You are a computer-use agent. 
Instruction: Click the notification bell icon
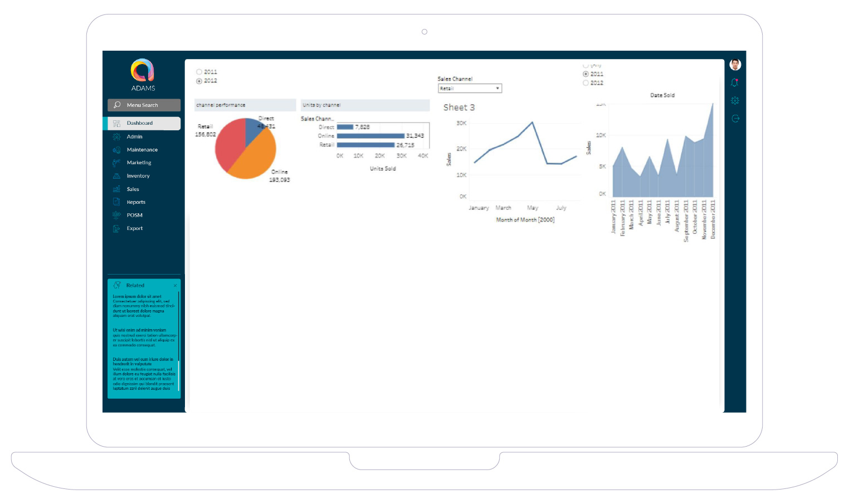click(x=735, y=82)
